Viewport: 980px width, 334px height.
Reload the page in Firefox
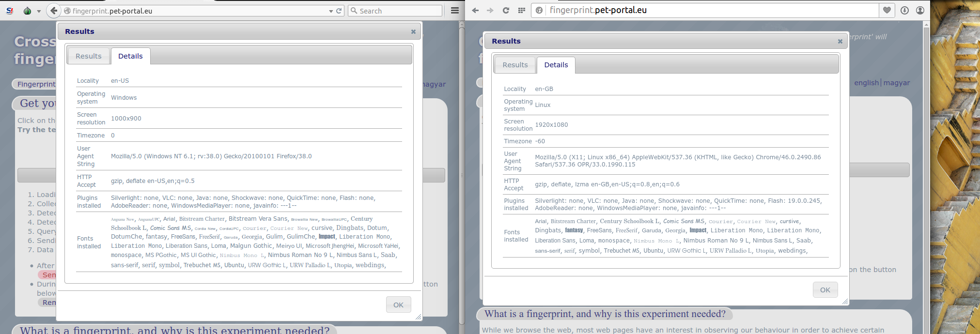coord(339,11)
